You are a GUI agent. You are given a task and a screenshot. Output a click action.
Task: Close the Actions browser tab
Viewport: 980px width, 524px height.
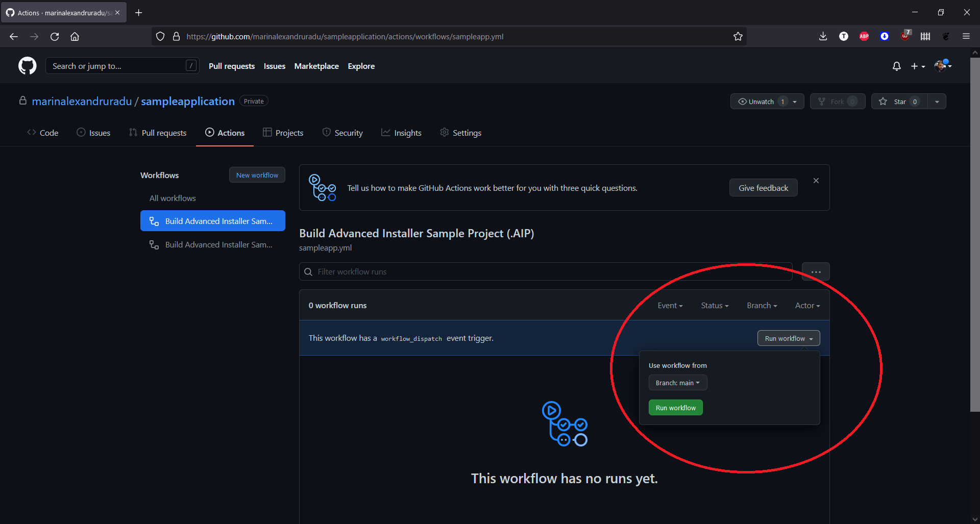tap(117, 13)
